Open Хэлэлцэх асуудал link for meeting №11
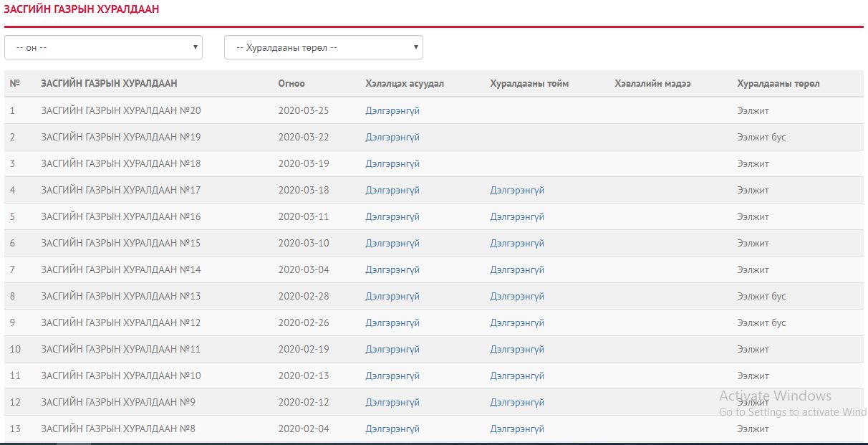This screenshot has width=868, height=445. (x=392, y=350)
